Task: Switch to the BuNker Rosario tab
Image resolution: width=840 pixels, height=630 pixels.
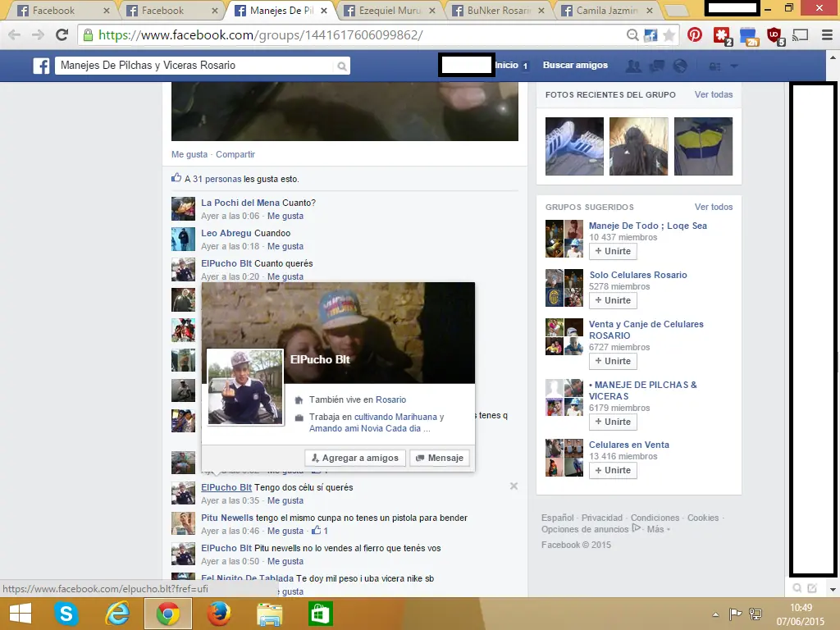Action: tap(492, 11)
